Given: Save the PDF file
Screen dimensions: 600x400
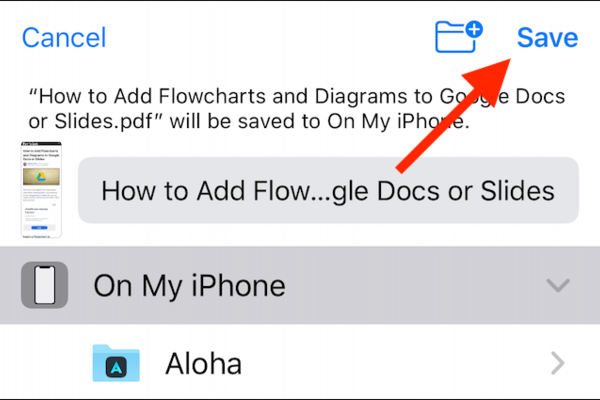Looking at the screenshot, I should coord(547,38).
